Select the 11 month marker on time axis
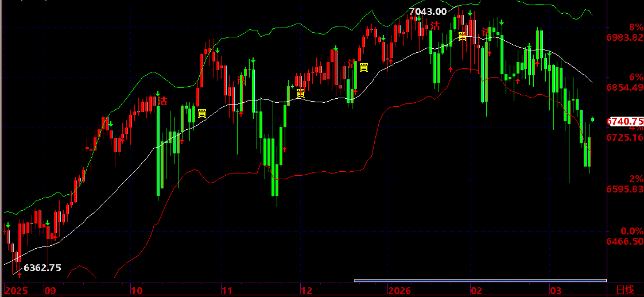The height and width of the screenshot is (297, 644). point(227,291)
